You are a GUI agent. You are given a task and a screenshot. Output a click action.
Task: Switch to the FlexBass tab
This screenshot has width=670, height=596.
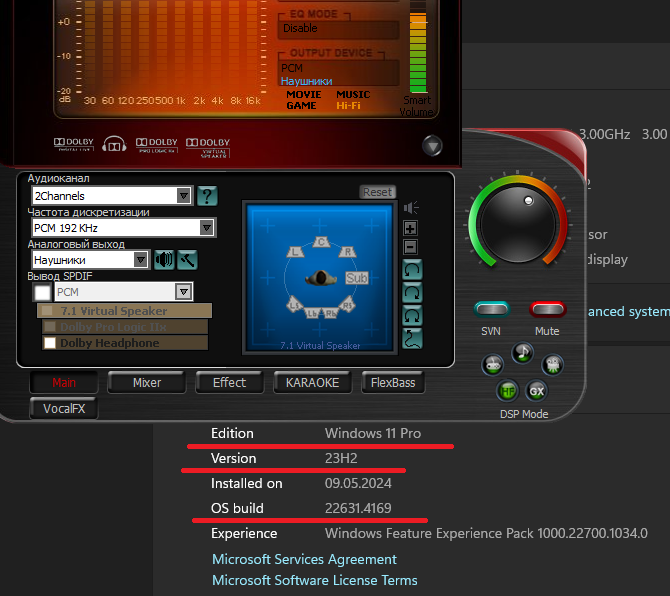click(x=393, y=382)
